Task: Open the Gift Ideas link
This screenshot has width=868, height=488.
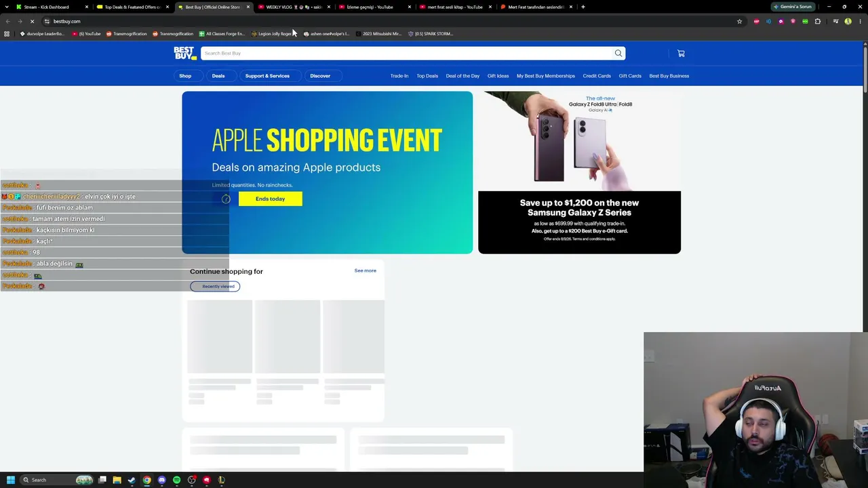Action: point(498,76)
